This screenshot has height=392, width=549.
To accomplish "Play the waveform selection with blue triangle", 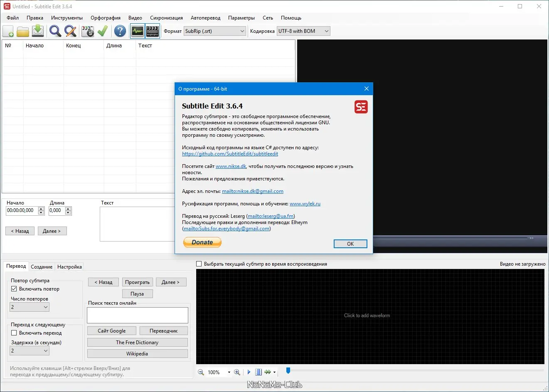I will click(x=249, y=372).
